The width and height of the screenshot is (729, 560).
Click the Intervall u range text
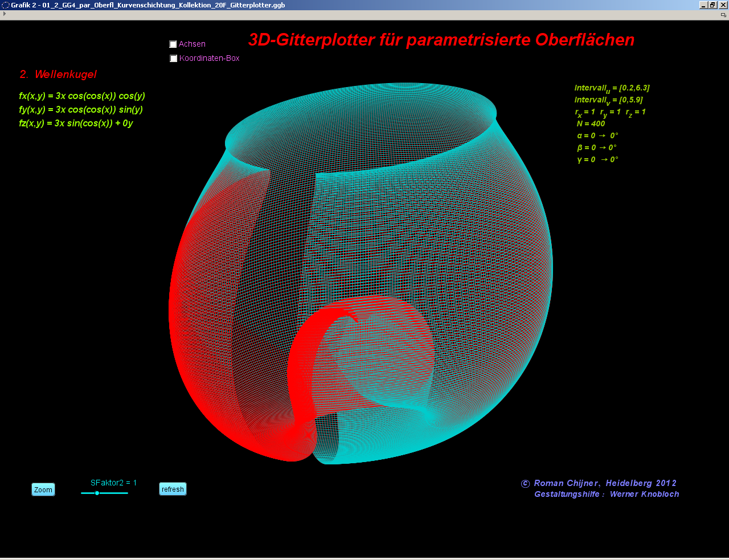[x=612, y=88]
